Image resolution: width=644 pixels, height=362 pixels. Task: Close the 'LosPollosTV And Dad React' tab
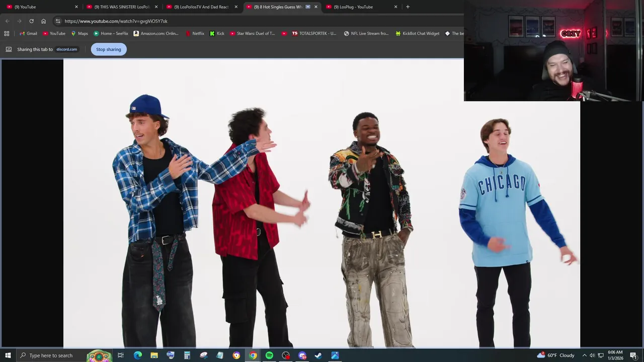tap(236, 7)
